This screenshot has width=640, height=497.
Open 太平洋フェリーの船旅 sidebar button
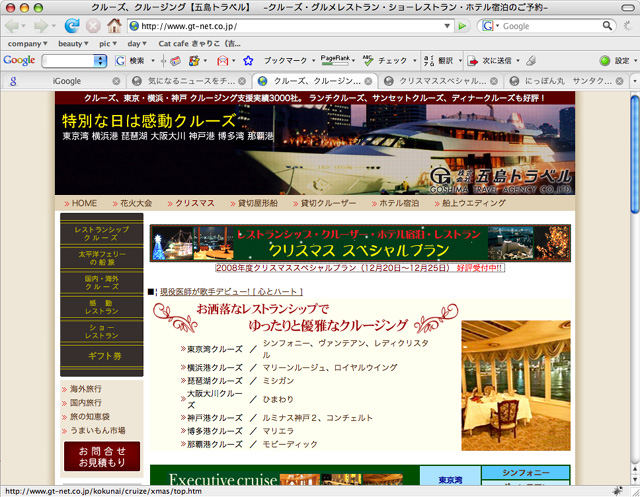102,258
